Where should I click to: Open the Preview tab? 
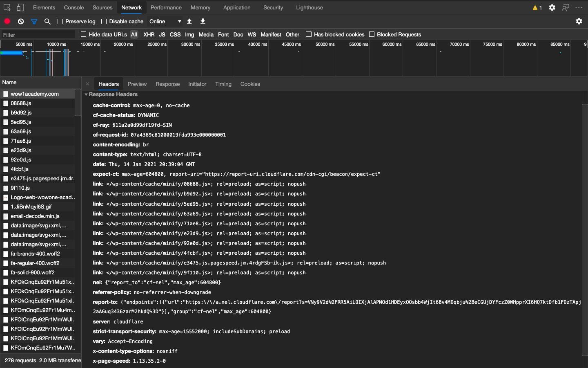click(x=137, y=84)
